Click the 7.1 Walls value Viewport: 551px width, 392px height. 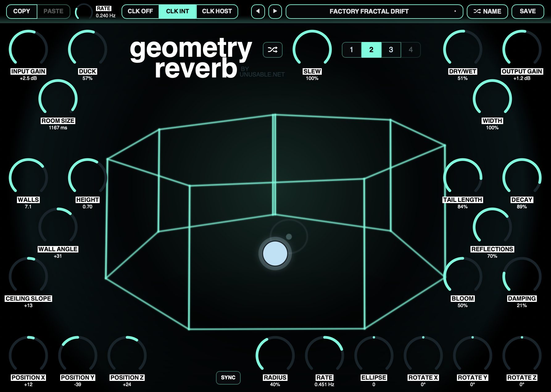click(28, 207)
